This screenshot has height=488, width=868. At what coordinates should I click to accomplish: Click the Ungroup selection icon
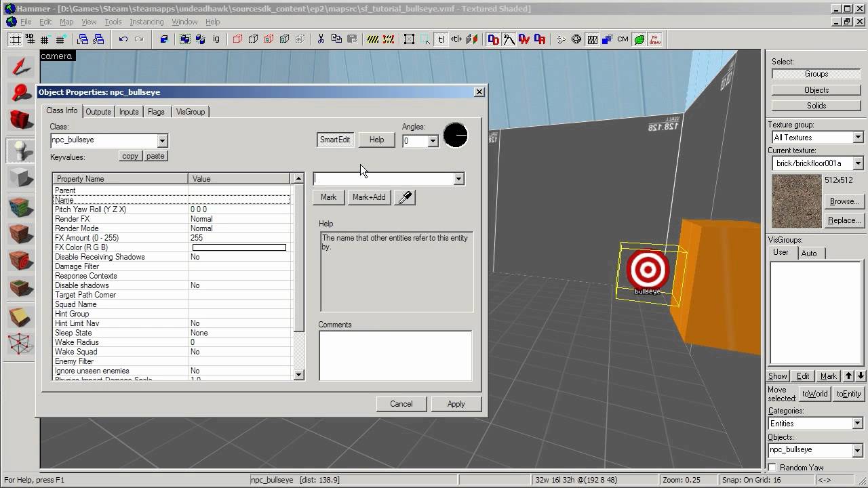click(200, 39)
